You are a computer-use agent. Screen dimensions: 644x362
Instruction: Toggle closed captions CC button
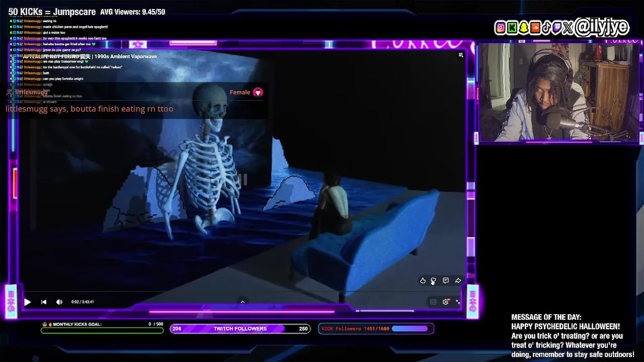(x=433, y=302)
